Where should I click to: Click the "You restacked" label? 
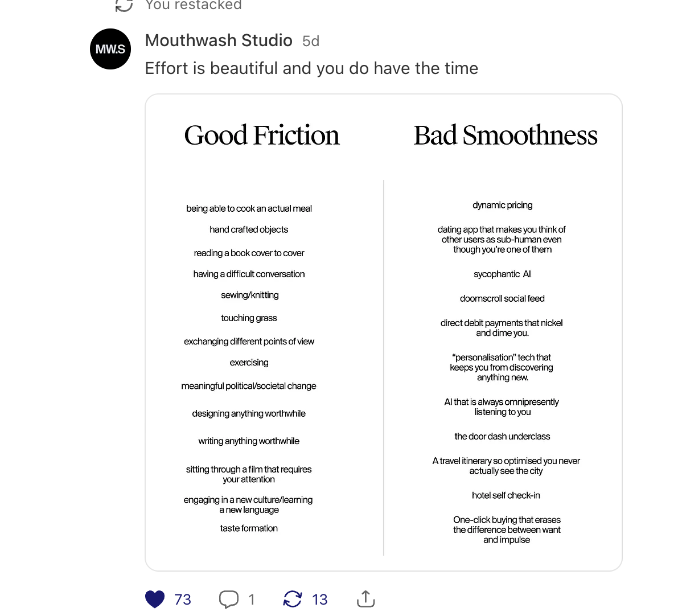194,5
